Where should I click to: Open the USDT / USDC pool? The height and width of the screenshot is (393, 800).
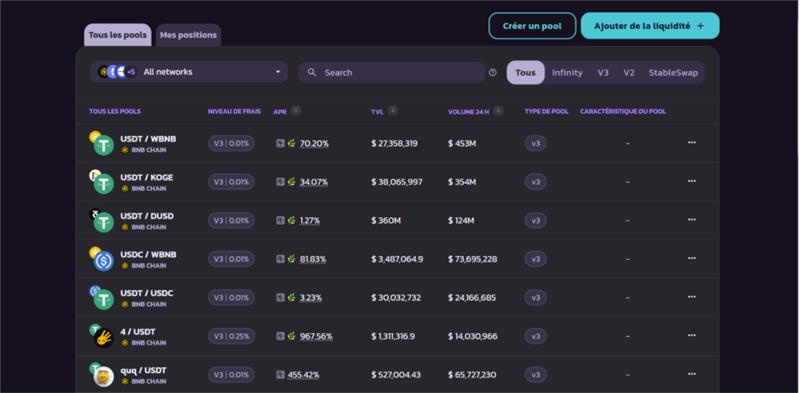(146, 293)
